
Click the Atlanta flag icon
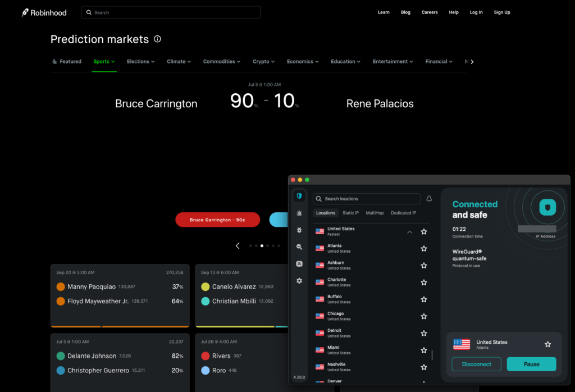click(320, 249)
